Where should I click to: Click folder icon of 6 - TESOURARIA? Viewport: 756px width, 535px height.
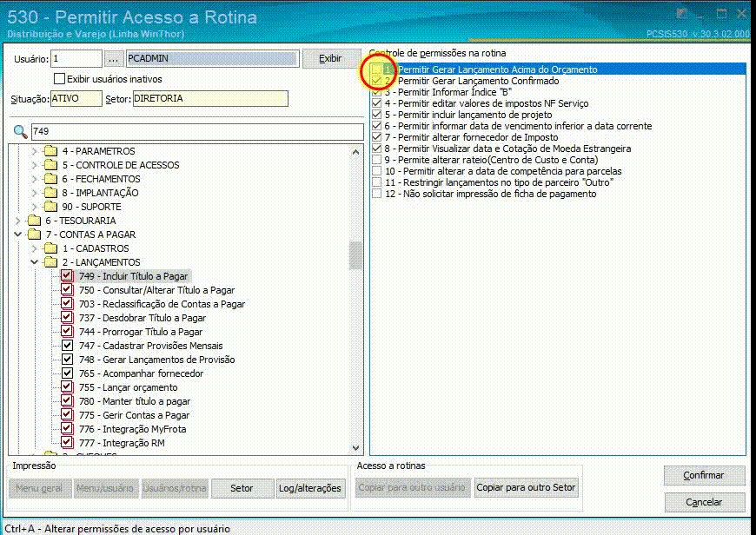point(34,221)
